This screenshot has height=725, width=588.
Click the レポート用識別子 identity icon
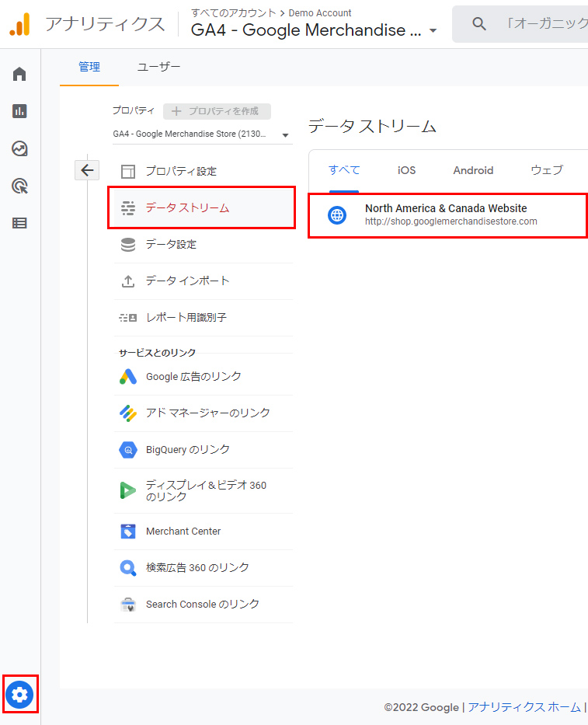tap(128, 318)
